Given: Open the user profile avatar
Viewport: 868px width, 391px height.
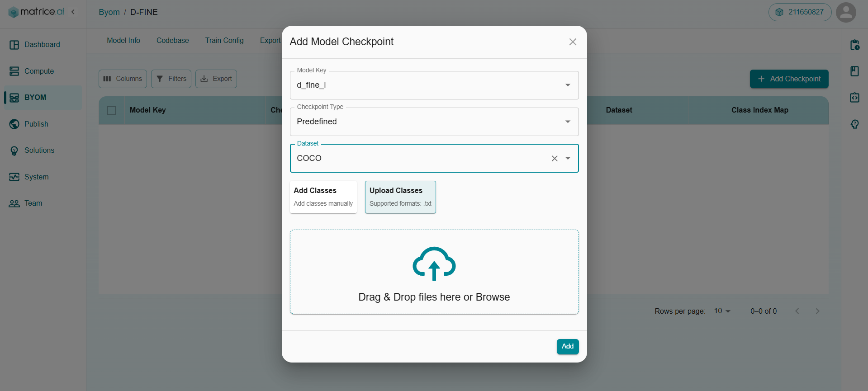Looking at the screenshot, I should click(x=846, y=12).
